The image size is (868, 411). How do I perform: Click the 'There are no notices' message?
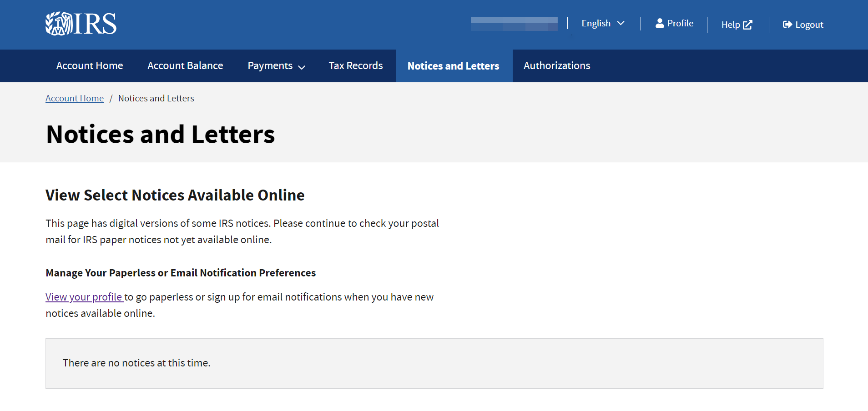click(x=136, y=363)
